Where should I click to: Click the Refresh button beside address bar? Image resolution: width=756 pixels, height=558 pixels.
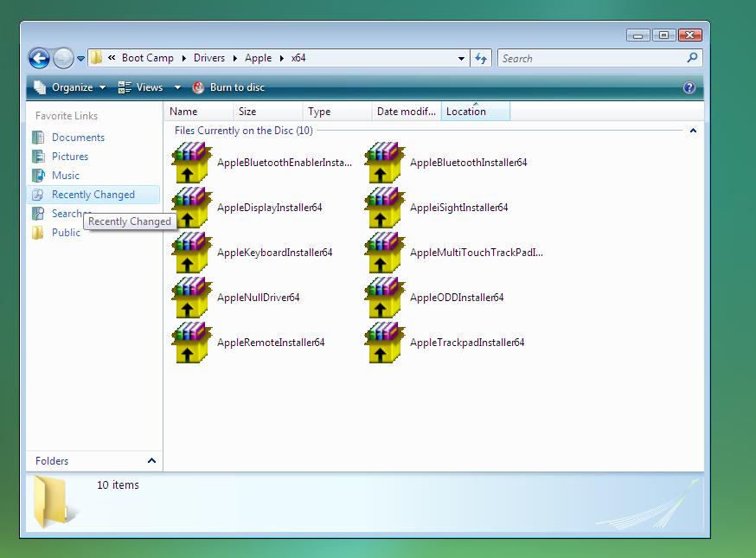(x=481, y=58)
